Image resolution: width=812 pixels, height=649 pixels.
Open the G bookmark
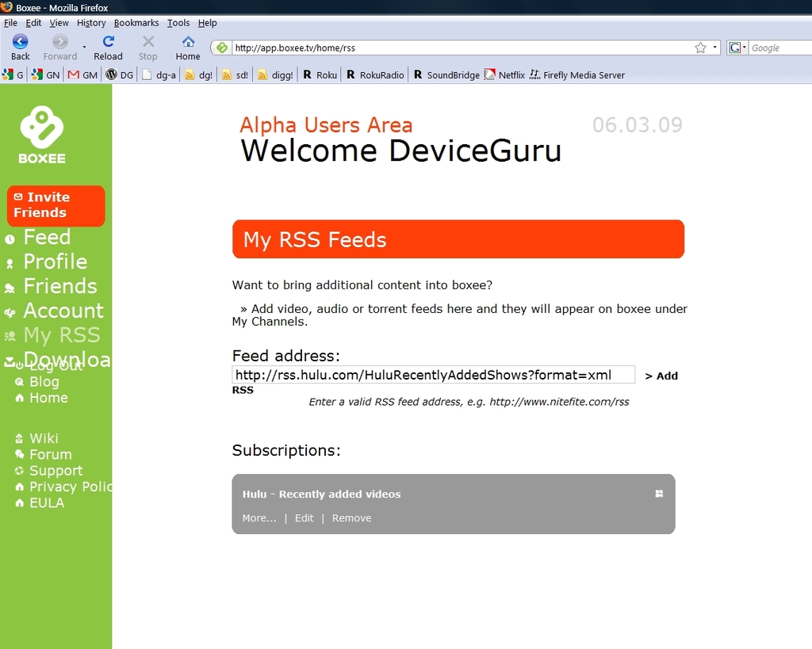(x=13, y=75)
